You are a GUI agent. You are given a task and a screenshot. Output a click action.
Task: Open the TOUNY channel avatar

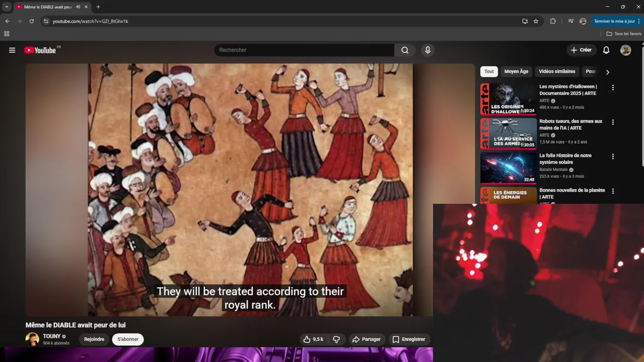(32, 339)
